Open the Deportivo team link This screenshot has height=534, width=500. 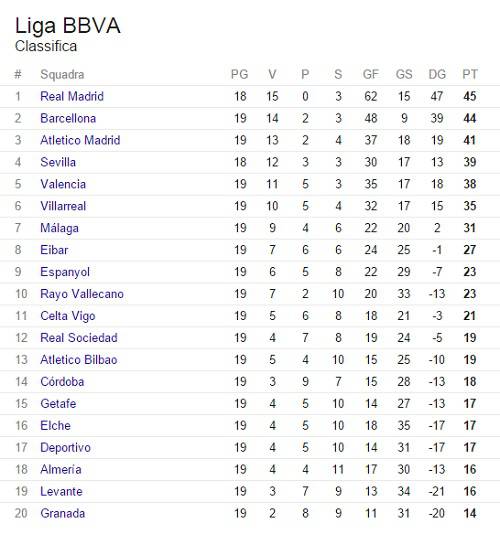(65, 448)
